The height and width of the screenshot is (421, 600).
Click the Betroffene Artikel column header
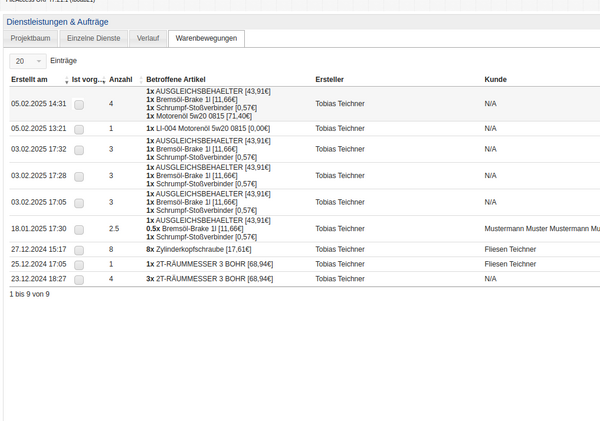pyautogui.click(x=178, y=79)
